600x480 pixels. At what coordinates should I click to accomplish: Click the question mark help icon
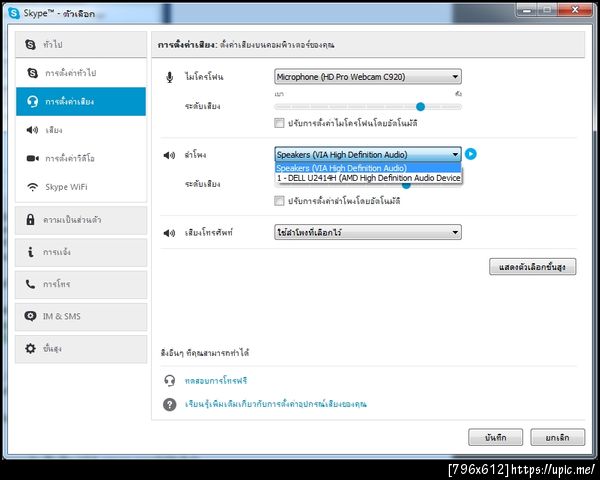[x=170, y=404]
